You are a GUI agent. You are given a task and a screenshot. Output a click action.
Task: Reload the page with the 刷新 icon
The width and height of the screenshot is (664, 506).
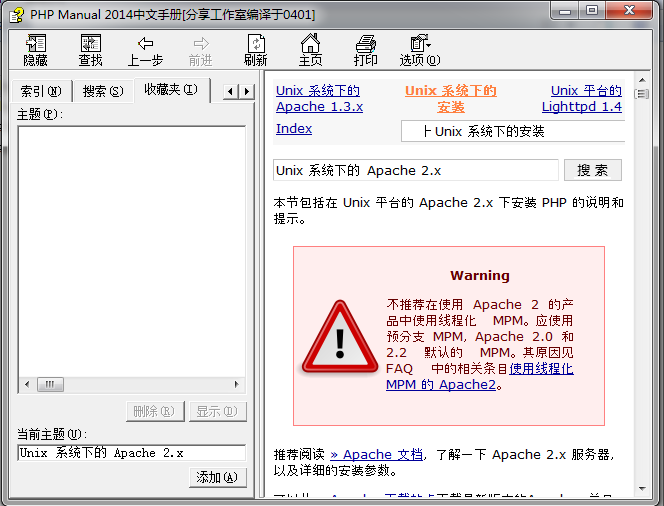pos(256,50)
